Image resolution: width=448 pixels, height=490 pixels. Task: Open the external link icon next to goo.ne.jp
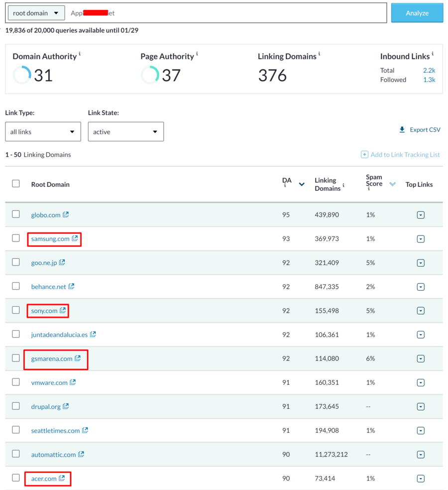coord(62,262)
